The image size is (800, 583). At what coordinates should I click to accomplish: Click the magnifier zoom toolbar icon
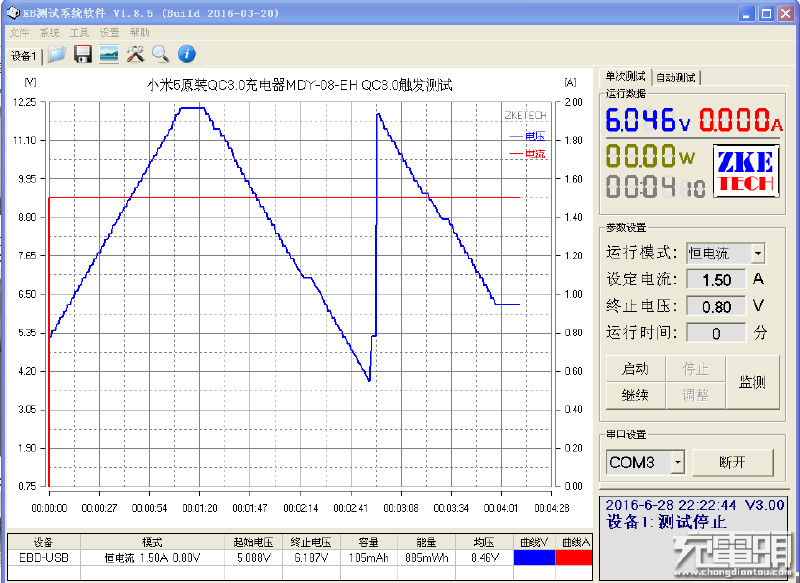tap(160, 54)
